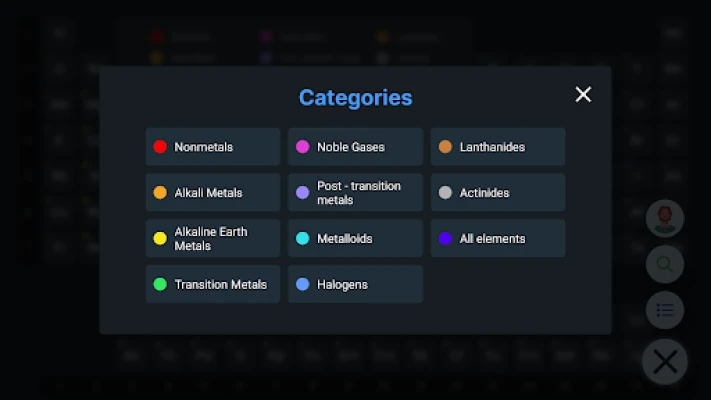This screenshot has width=711, height=400.
Task: Select the Alkali Metals category
Action: (213, 193)
